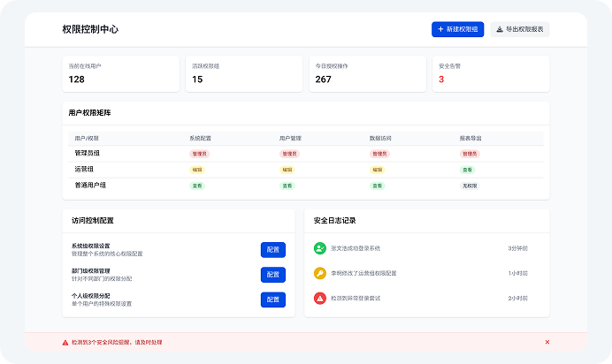
Task: Click 运营组 编辑 badge under 用户管理
Action: [287, 170]
